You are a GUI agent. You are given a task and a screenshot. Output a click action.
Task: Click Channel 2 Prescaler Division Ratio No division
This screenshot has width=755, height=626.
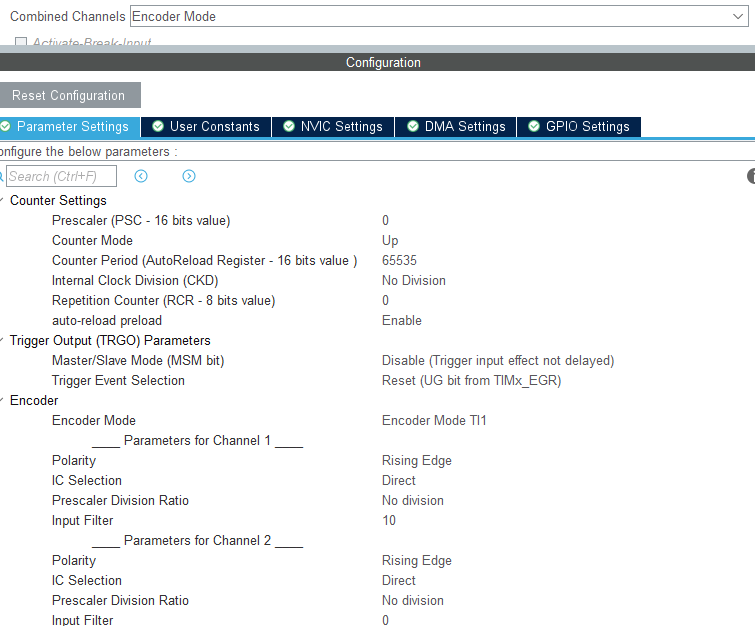point(413,600)
